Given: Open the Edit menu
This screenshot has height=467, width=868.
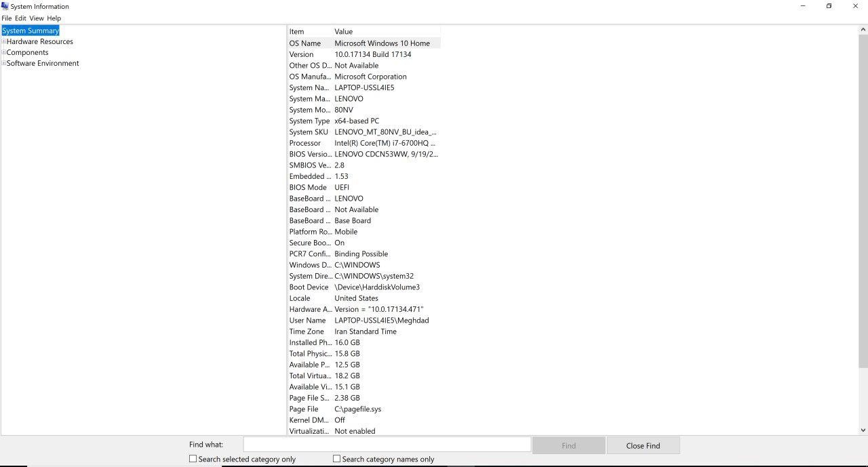Looking at the screenshot, I should coord(20,18).
